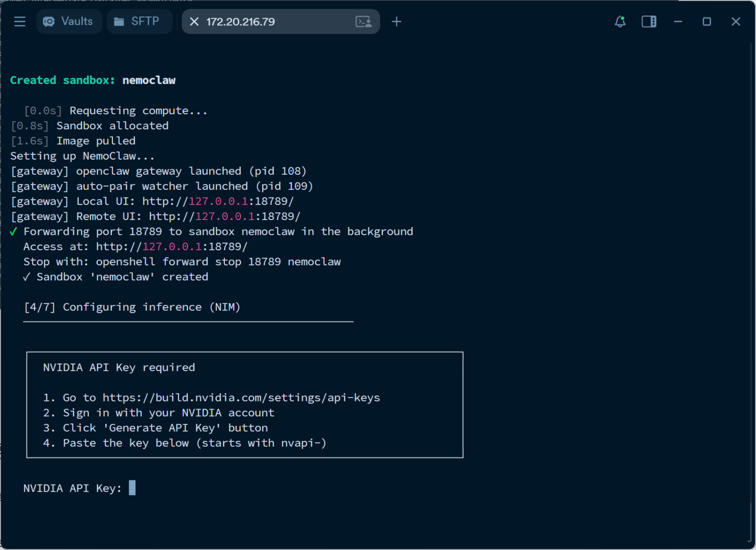Open the notifications bell
756x550 pixels.
click(x=620, y=22)
